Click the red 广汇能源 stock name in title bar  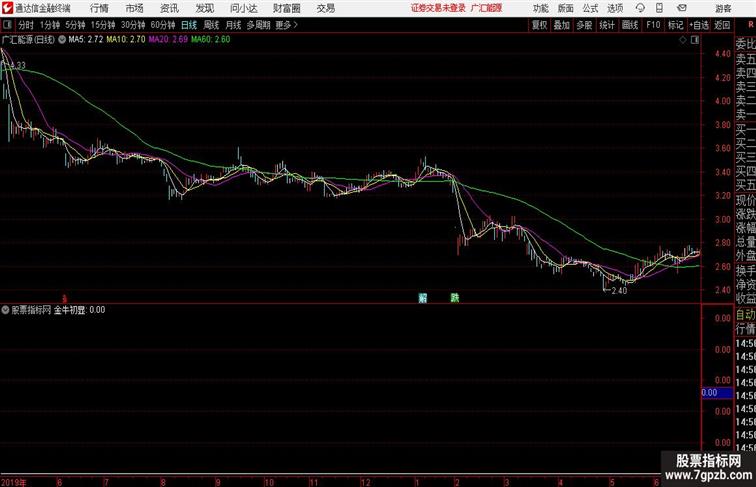coord(486,8)
